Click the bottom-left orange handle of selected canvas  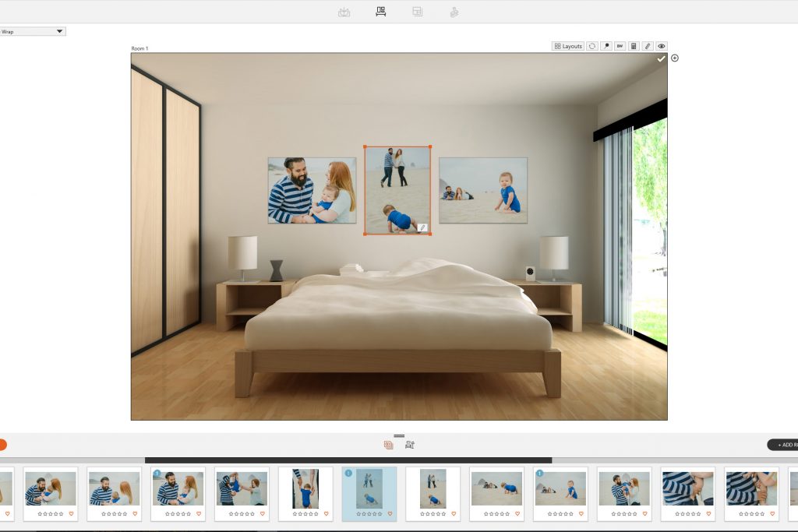click(x=365, y=234)
